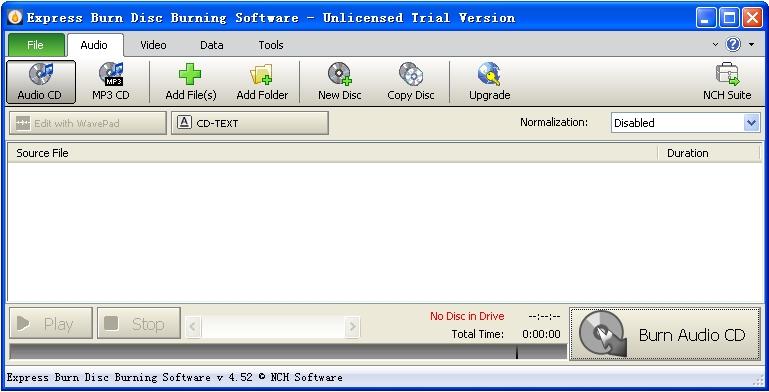Screen dimensions: 769x392
Task: Click the Play button
Action: click(x=51, y=323)
